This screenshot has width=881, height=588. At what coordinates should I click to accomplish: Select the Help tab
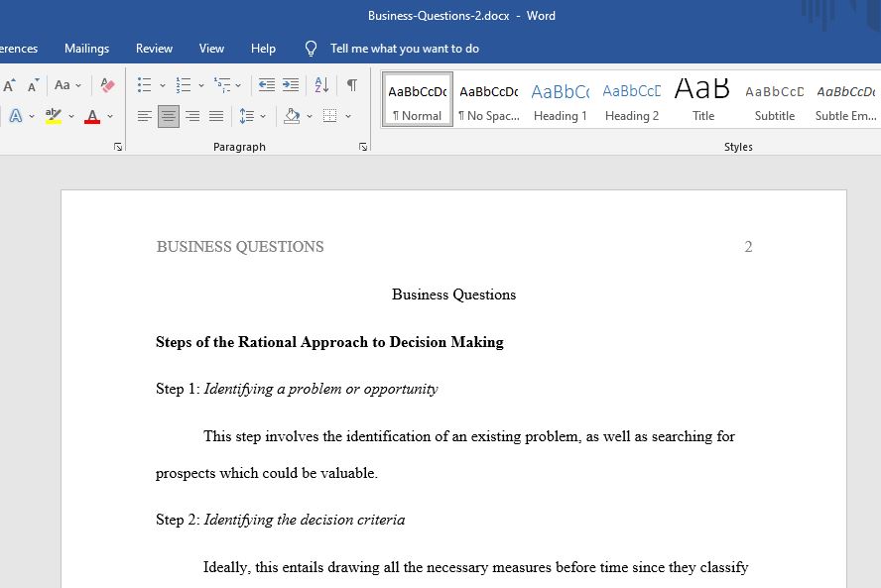coord(263,49)
